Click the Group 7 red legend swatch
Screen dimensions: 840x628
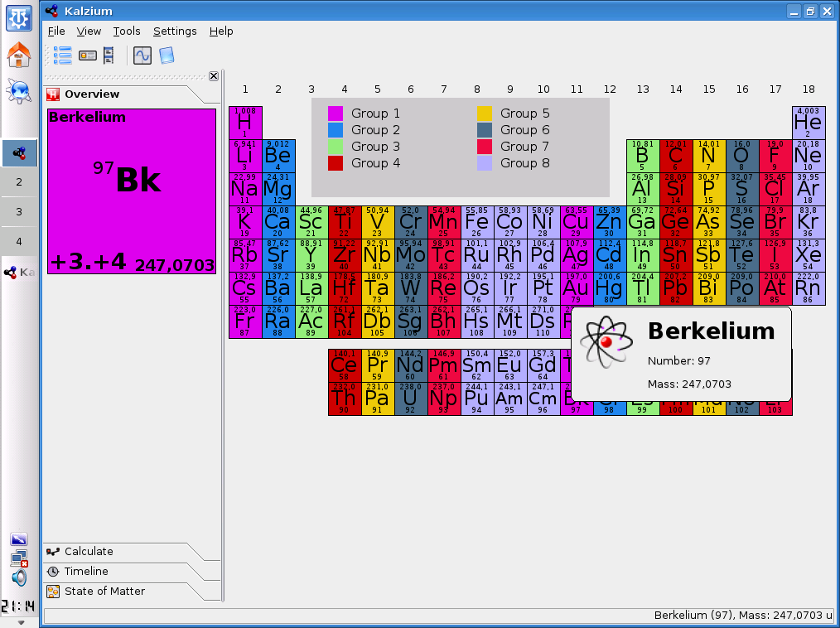pos(485,147)
